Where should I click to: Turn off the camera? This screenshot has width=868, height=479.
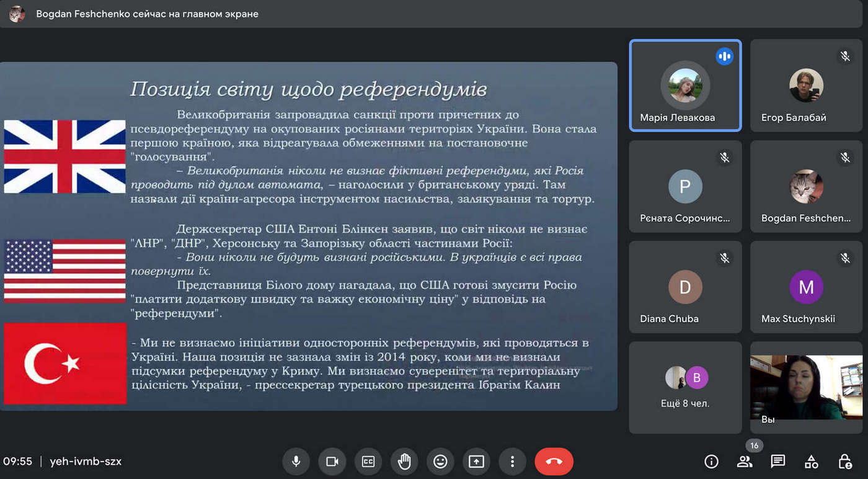(x=332, y=462)
